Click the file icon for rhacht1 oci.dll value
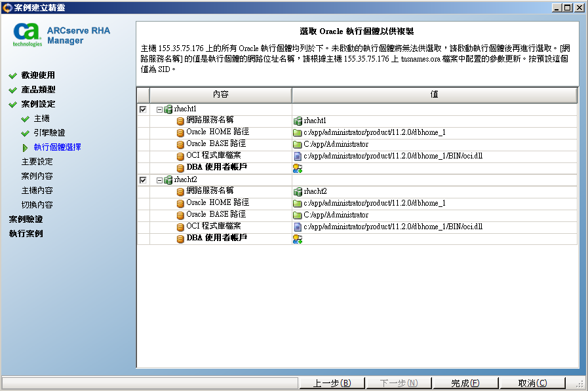This screenshot has height=391, width=588. tap(298, 156)
